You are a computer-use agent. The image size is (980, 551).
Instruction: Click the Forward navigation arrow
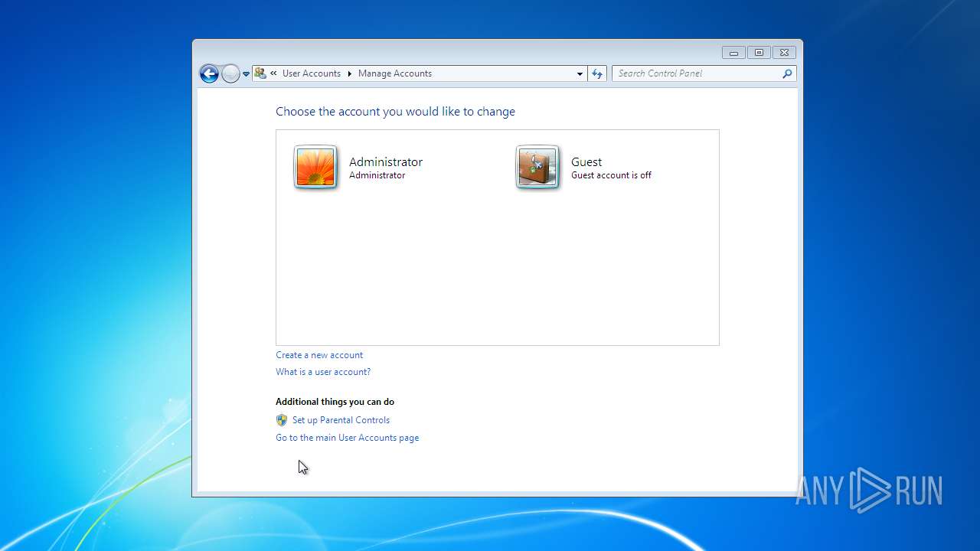coord(230,73)
